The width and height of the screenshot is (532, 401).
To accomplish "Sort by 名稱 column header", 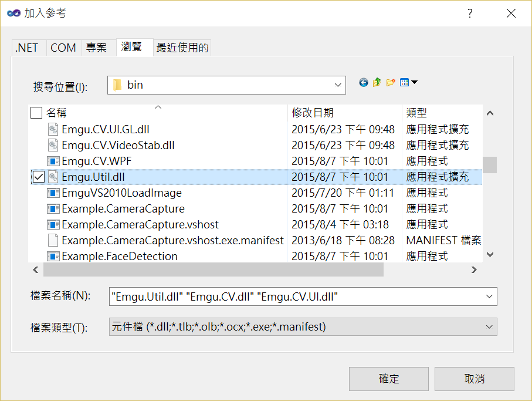I will coord(56,113).
